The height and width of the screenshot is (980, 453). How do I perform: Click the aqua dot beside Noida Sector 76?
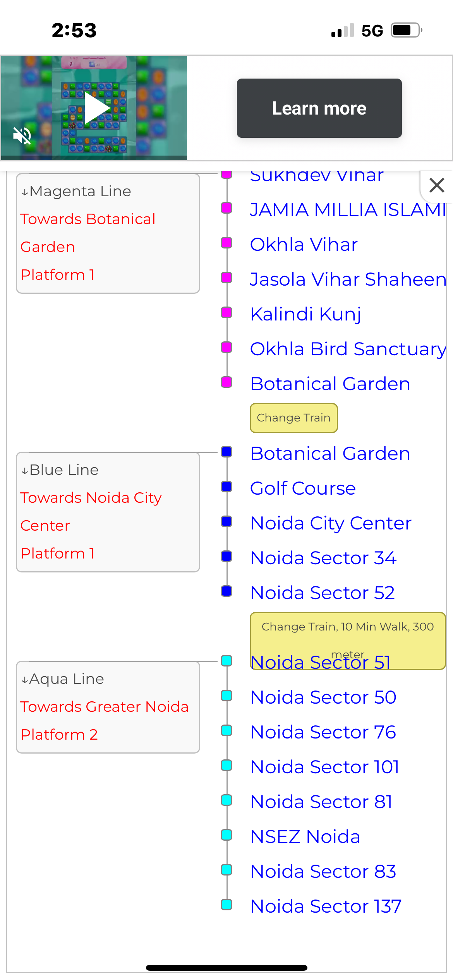click(226, 731)
